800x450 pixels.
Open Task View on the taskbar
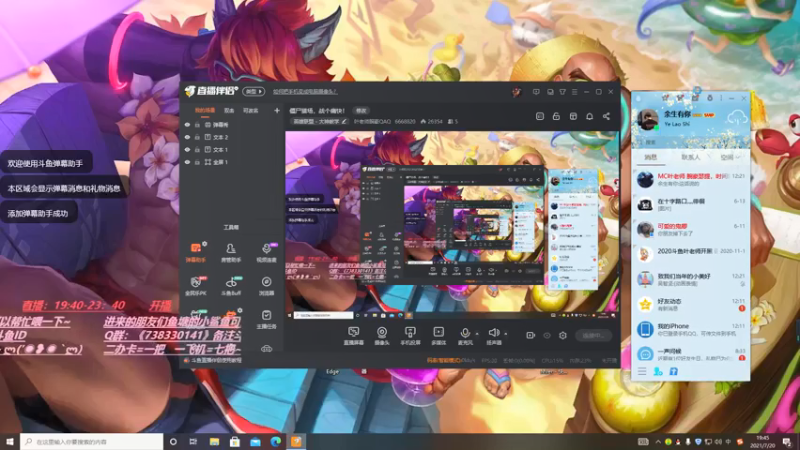click(193, 442)
